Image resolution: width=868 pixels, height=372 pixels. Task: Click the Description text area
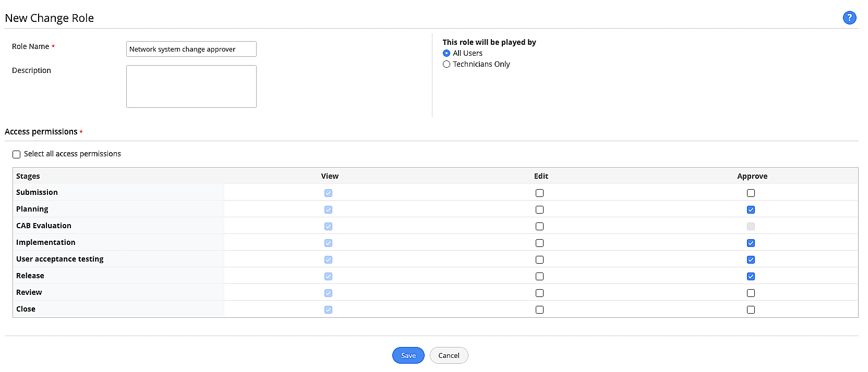[191, 86]
